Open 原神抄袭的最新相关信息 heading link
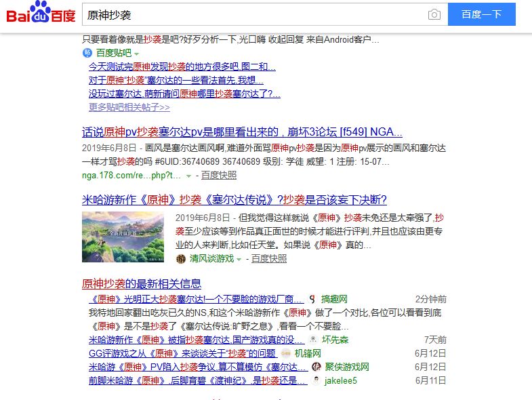532x400 pixels. coord(142,284)
